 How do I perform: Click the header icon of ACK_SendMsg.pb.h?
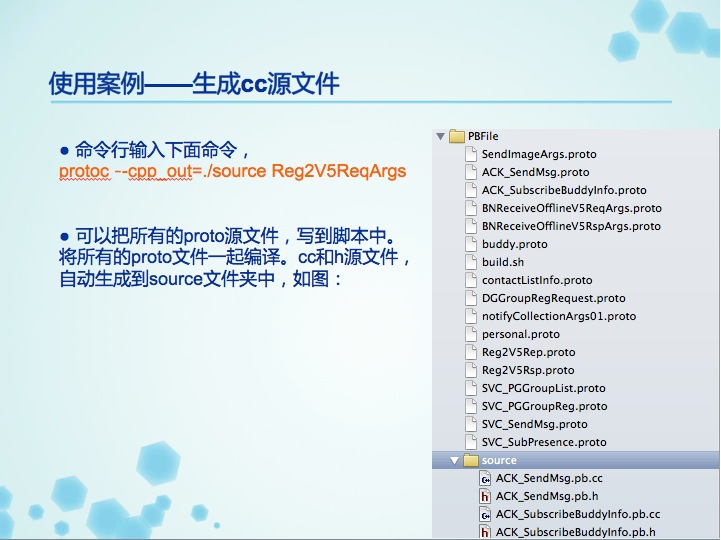485,496
